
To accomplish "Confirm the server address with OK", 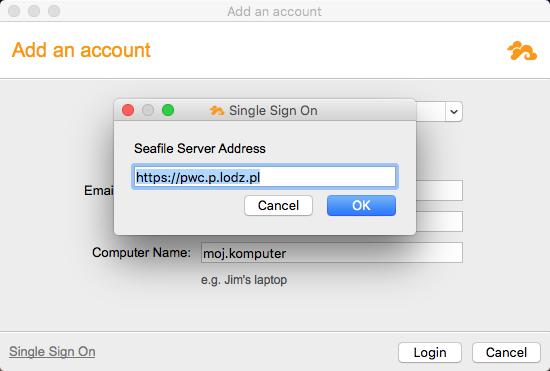I will coord(361,205).
